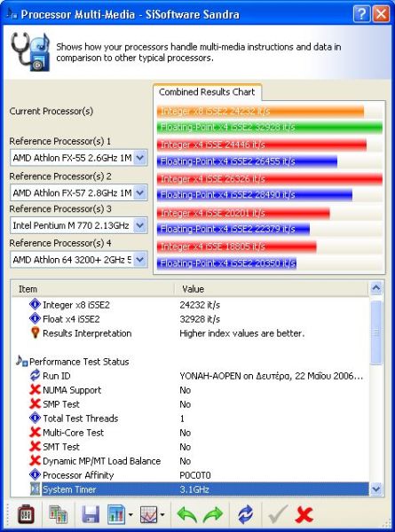Go back with the green left arrow
This screenshot has width=395, height=532.
click(187, 514)
